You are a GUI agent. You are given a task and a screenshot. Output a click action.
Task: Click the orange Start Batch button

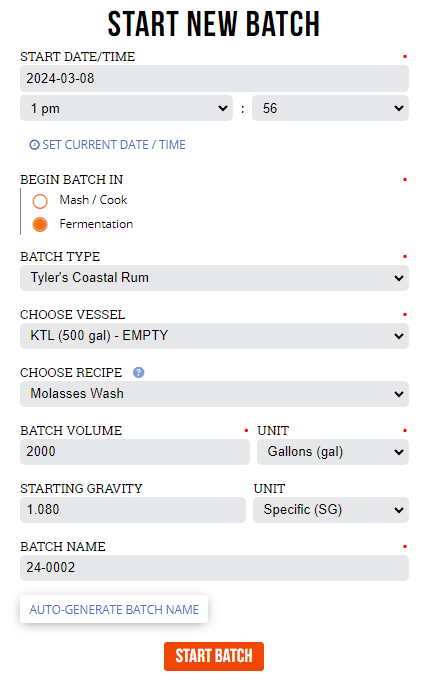click(214, 656)
